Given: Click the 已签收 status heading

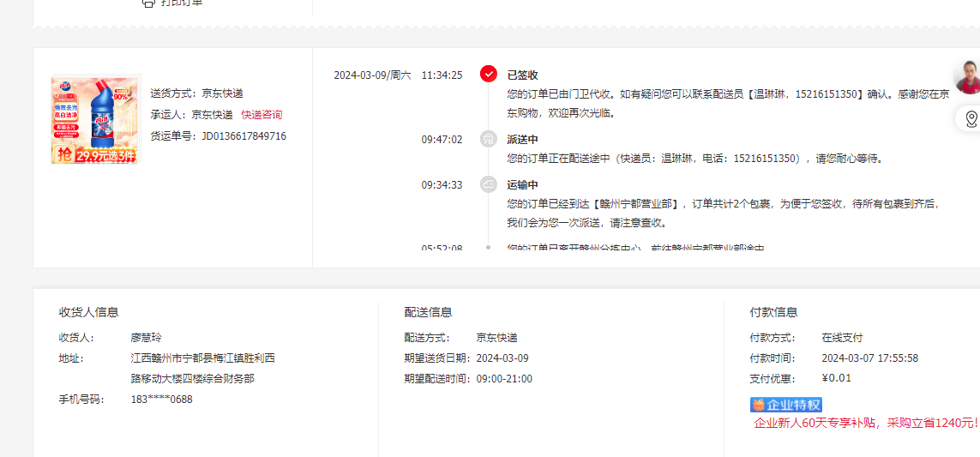Looking at the screenshot, I should (x=522, y=75).
